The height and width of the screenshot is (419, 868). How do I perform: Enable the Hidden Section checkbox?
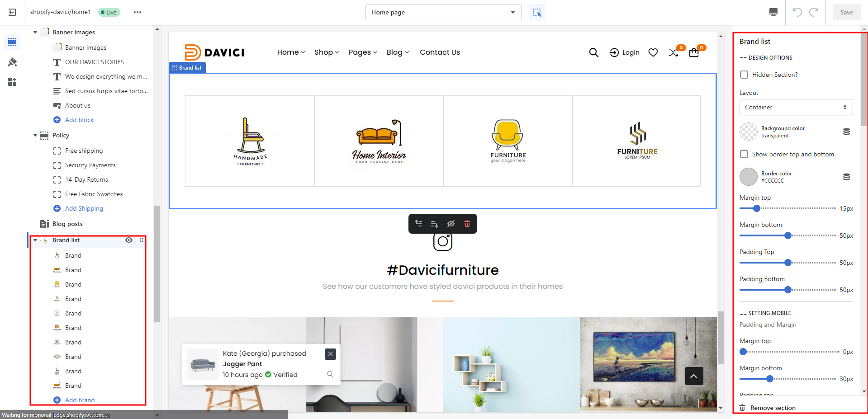744,75
